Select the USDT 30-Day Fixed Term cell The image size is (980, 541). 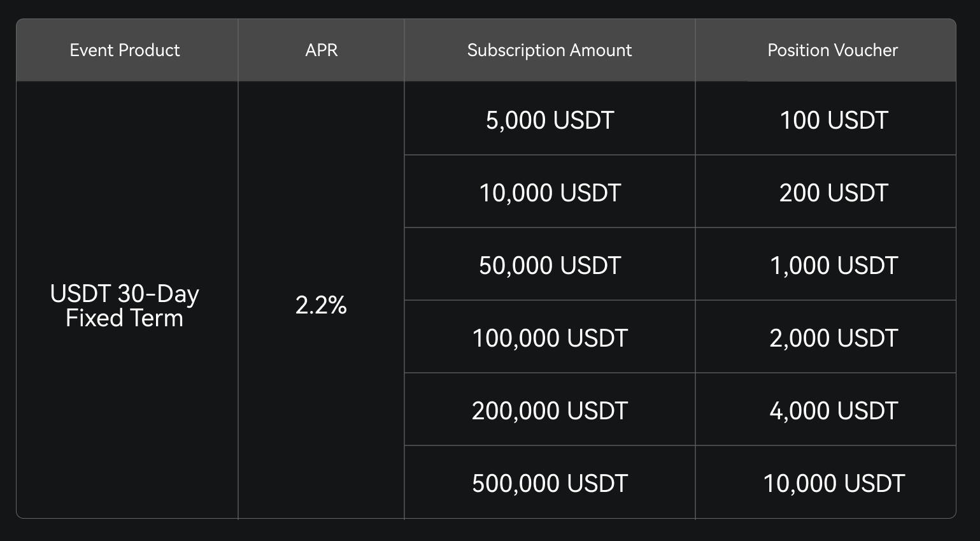click(x=125, y=306)
